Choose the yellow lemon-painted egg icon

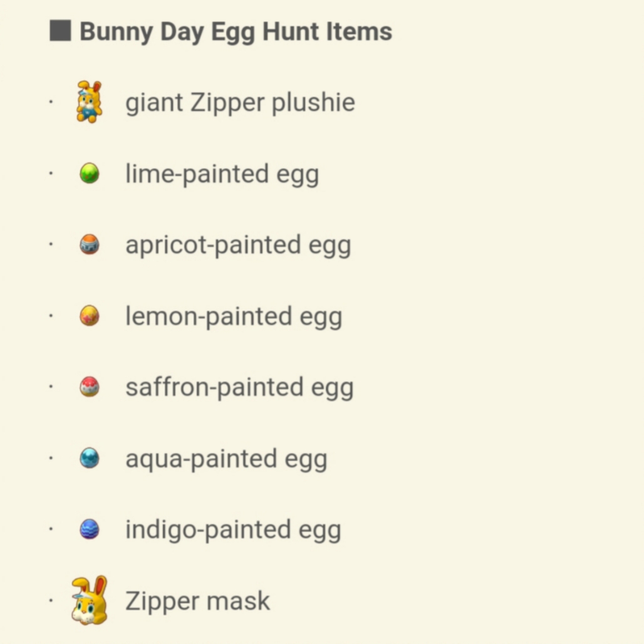coord(89,316)
